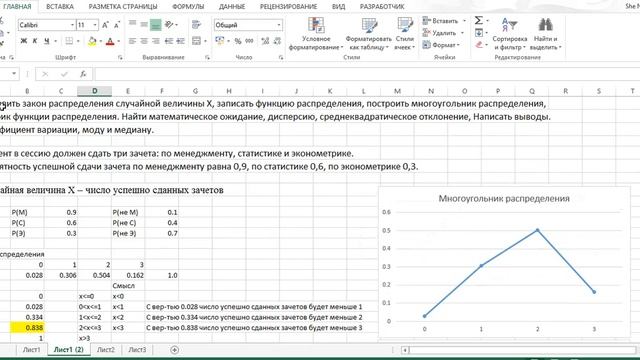Switch to sheet Лист2
Viewport: 640px width, 360px height.
coord(106,350)
